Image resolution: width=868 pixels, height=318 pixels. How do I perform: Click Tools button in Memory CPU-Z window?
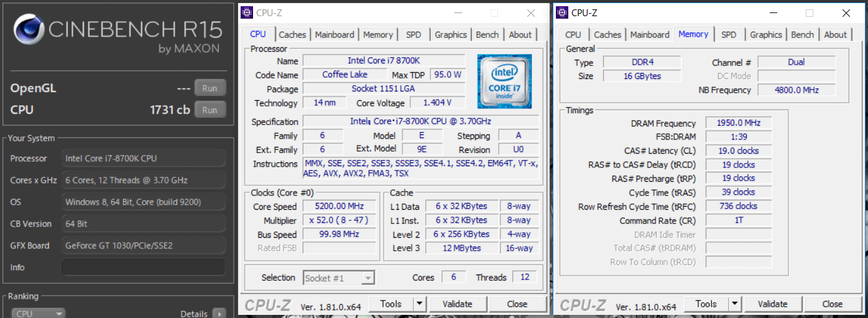706,304
